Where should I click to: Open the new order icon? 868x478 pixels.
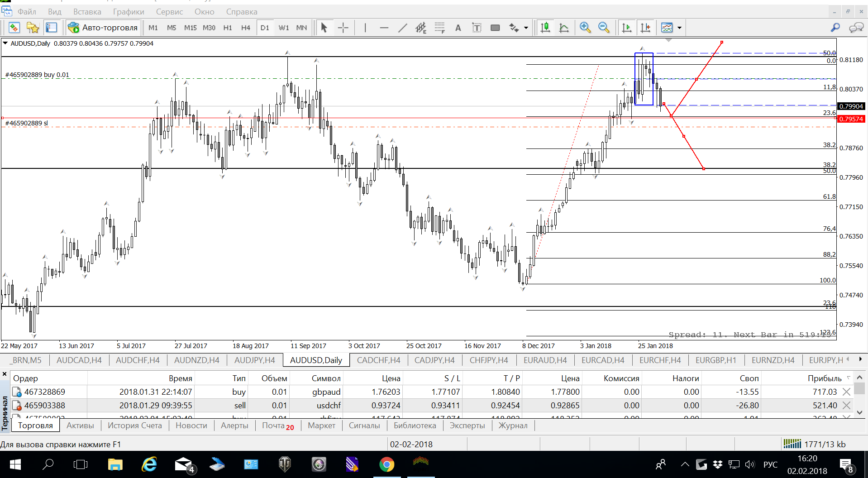coord(14,28)
